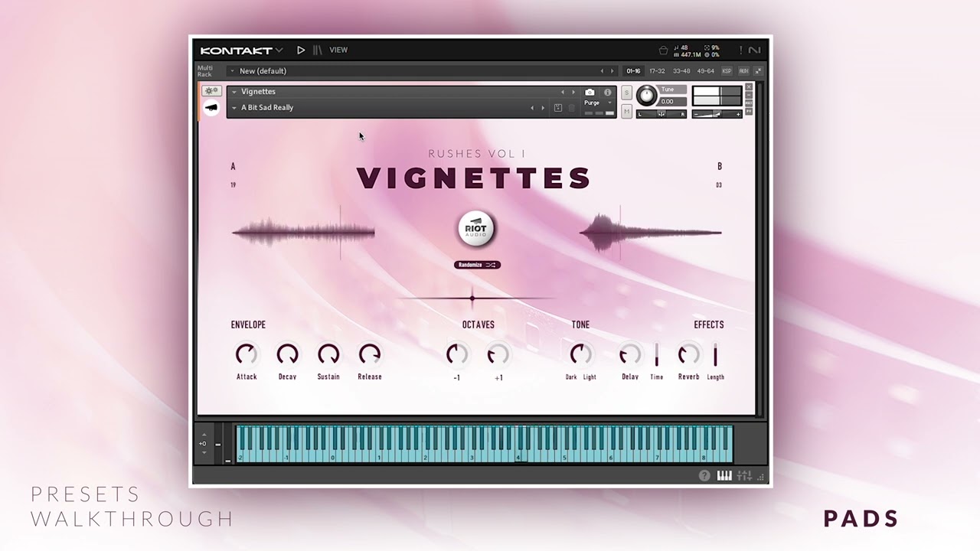Go to previous multi with left arrow
Image resolution: width=980 pixels, height=551 pixels.
click(x=602, y=71)
